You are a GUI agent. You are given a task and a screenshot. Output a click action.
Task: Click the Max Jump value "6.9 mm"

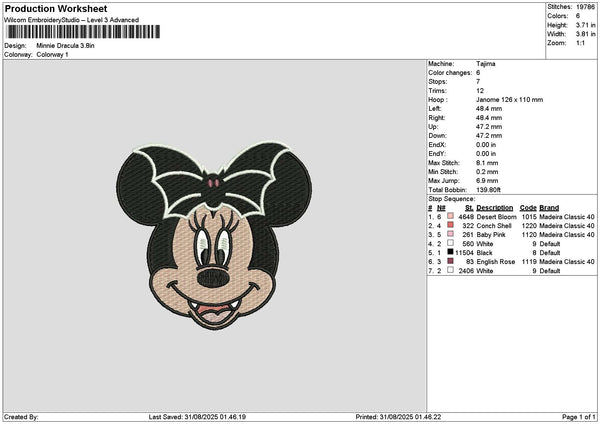(x=487, y=181)
